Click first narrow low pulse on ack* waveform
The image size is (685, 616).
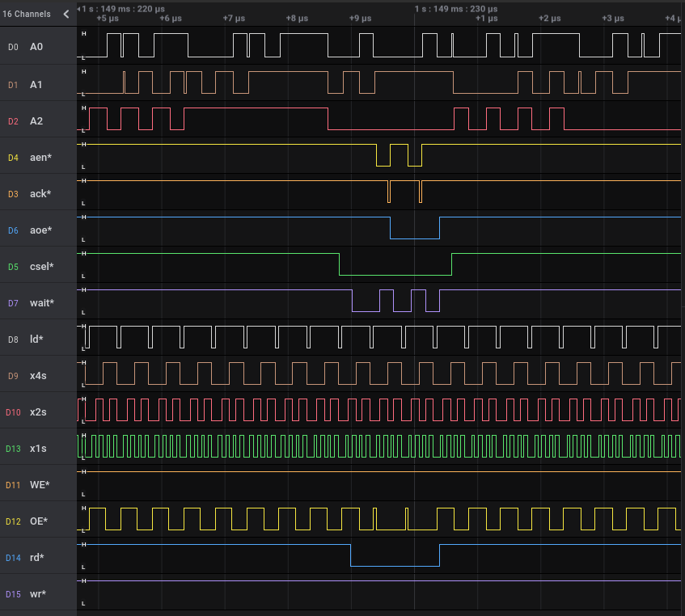pos(389,192)
